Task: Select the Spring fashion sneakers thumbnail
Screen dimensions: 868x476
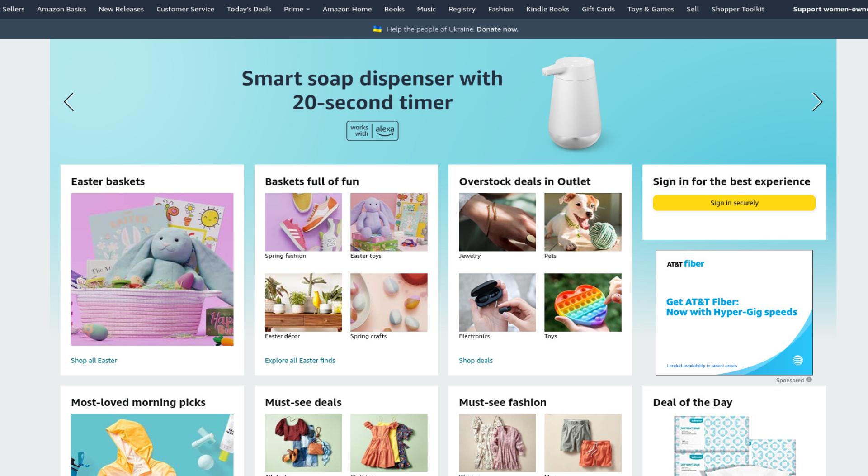Action: pyautogui.click(x=303, y=222)
